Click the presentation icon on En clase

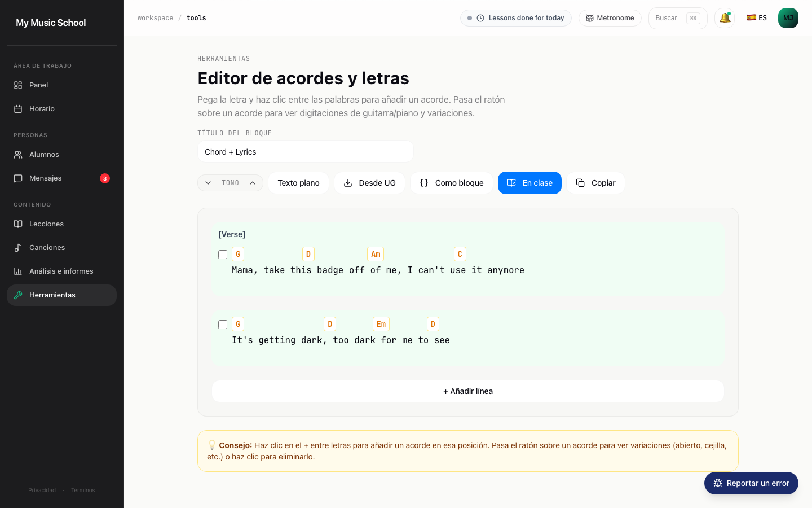(511, 183)
